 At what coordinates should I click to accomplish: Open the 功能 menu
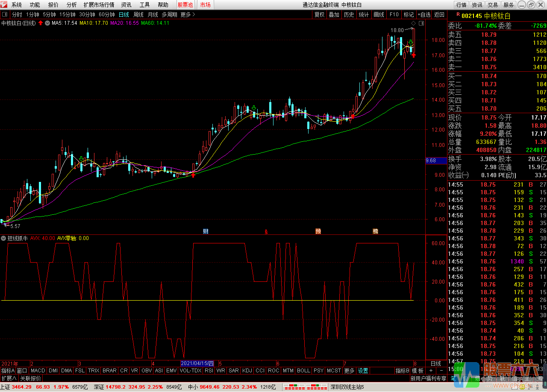[35, 5]
